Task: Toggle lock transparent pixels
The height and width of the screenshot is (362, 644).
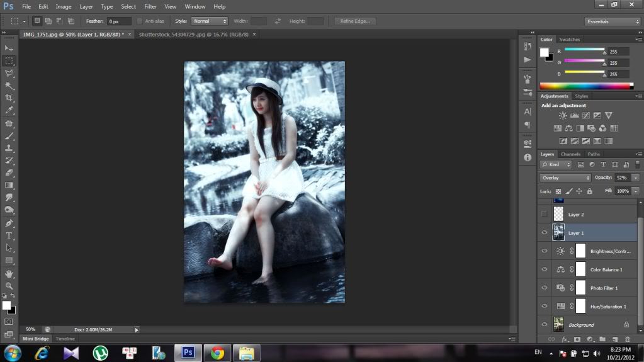Action: (558, 191)
